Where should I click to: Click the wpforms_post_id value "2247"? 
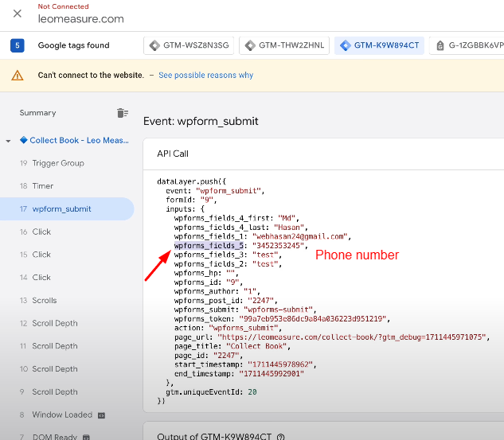pyautogui.click(x=260, y=301)
